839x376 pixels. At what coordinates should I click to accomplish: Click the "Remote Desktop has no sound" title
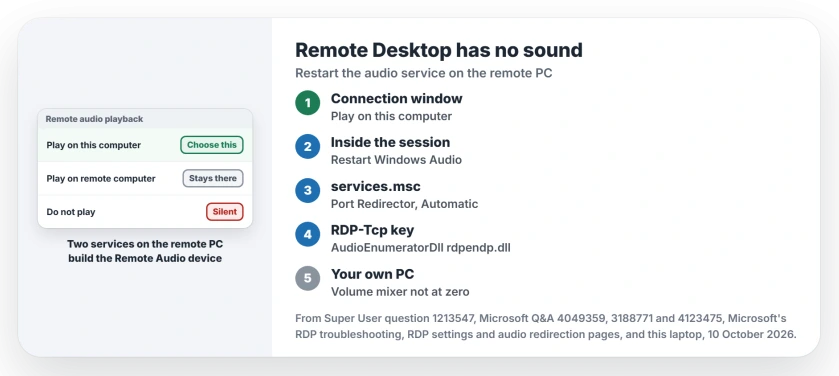(439, 50)
